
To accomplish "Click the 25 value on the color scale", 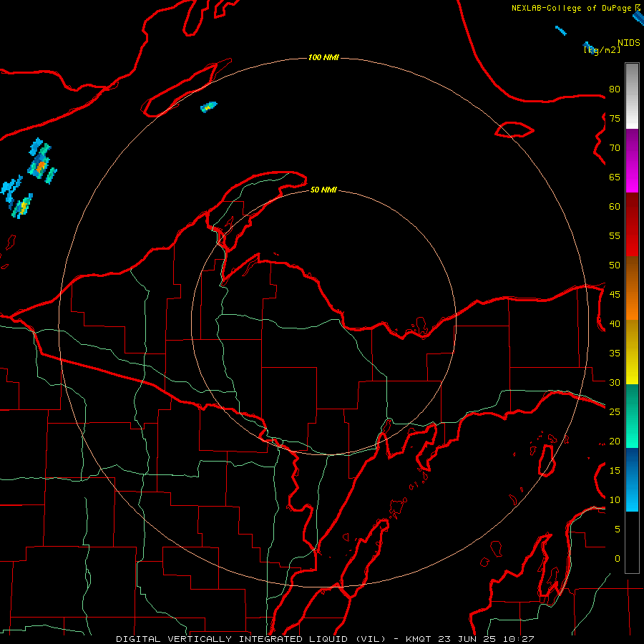I will click(615, 411).
